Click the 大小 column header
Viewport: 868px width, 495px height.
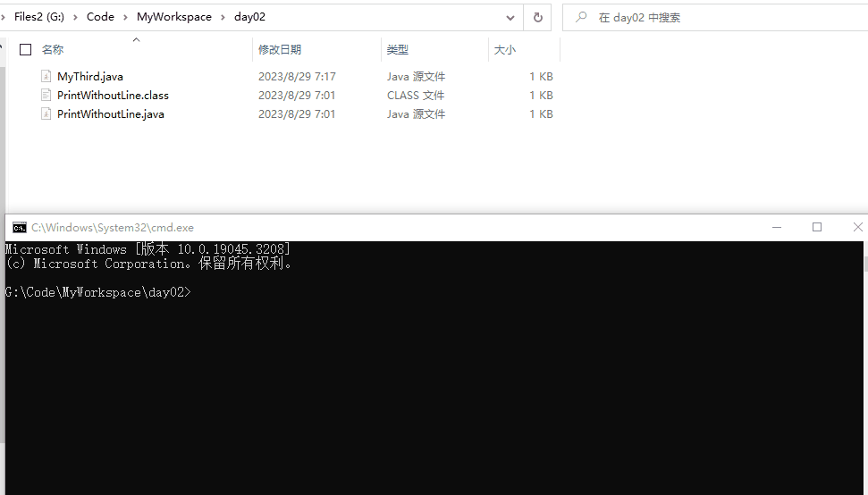tap(505, 50)
